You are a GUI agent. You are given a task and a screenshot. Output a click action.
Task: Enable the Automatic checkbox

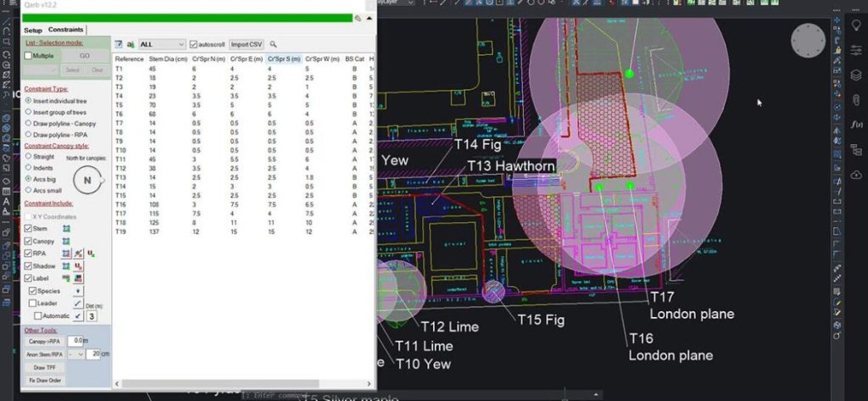[37, 316]
